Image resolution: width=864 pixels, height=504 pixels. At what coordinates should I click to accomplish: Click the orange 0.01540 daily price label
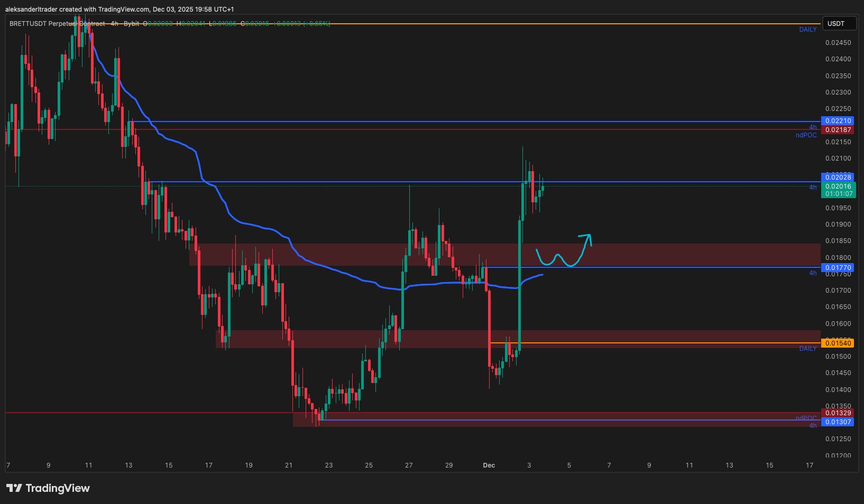coord(838,343)
